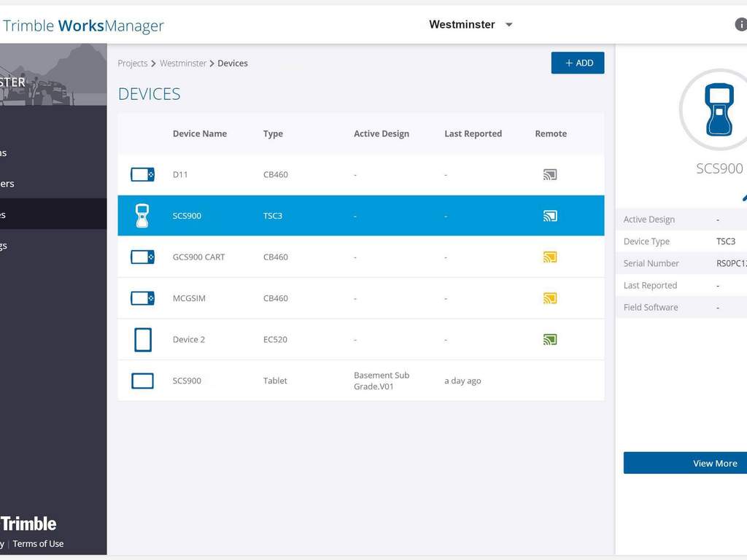
Task: Click the Trimble WorksManager logo
Action: 83,26
